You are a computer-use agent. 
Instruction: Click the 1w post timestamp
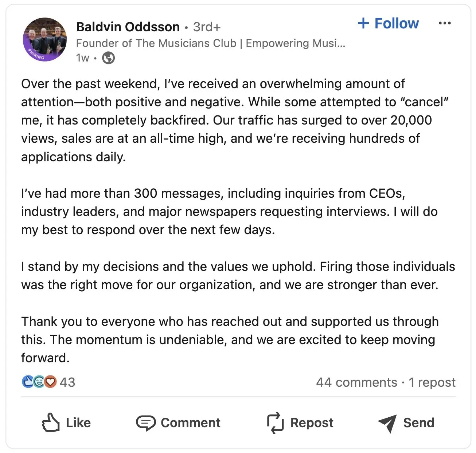click(82, 58)
